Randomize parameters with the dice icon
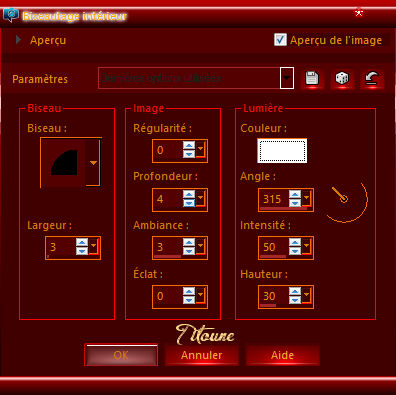Screen dimensions: 396x395 (342, 79)
